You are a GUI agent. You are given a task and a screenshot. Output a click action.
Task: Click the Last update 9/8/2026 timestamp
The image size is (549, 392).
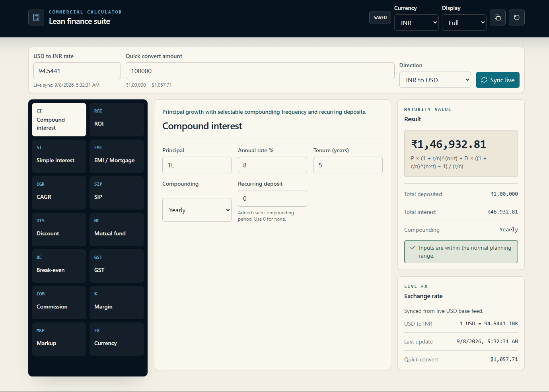coord(487,342)
